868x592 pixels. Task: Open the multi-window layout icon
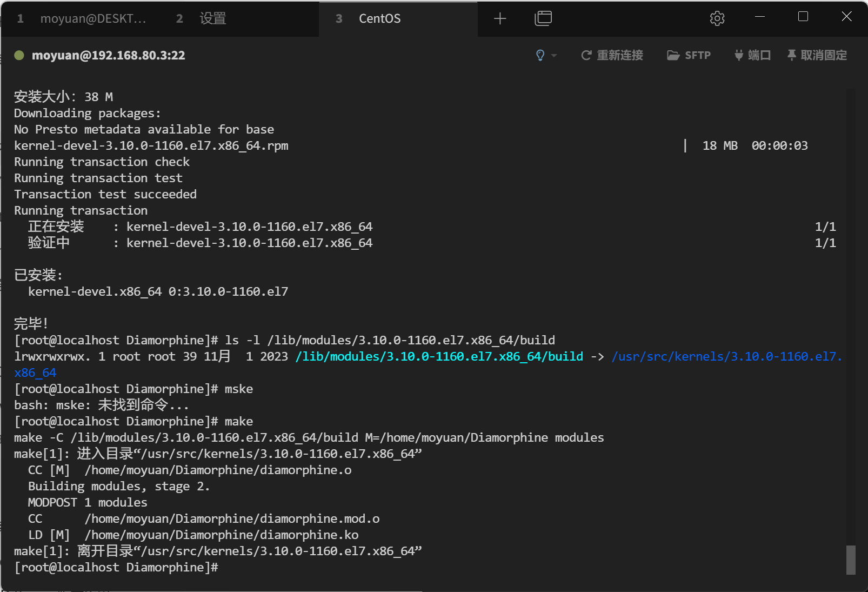(543, 18)
